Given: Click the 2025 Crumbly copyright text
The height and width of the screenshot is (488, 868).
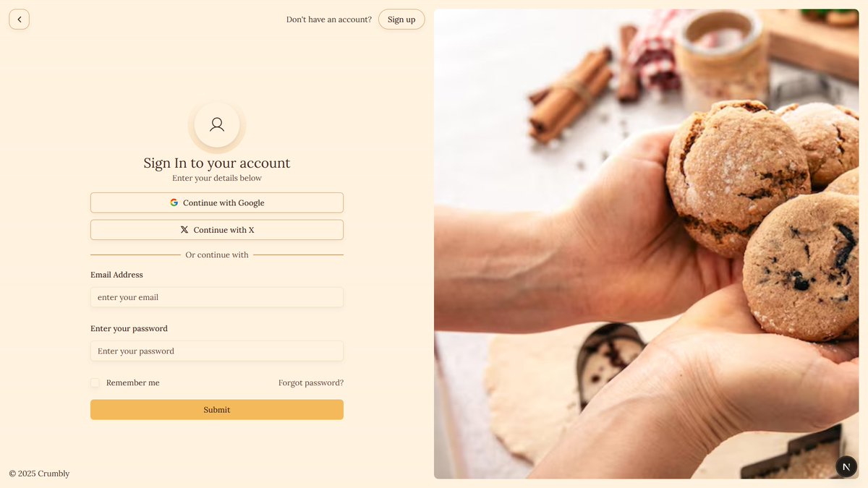Looking at the screenshot, I should 40,474.
